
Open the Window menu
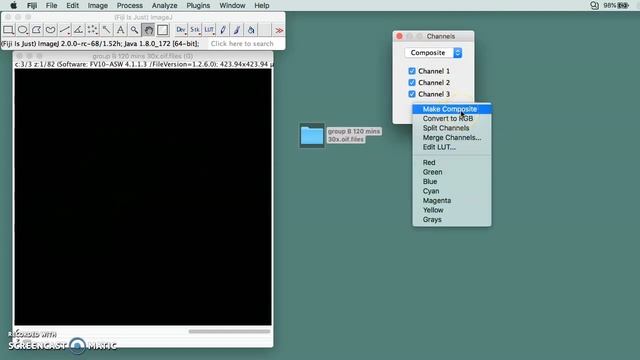pyautogui.click(x=232, y=6)
